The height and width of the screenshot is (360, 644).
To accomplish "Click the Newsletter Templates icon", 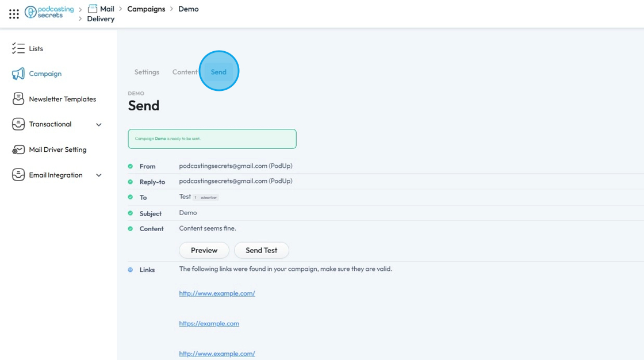I will pyautogui.click(x=18, y=99).
